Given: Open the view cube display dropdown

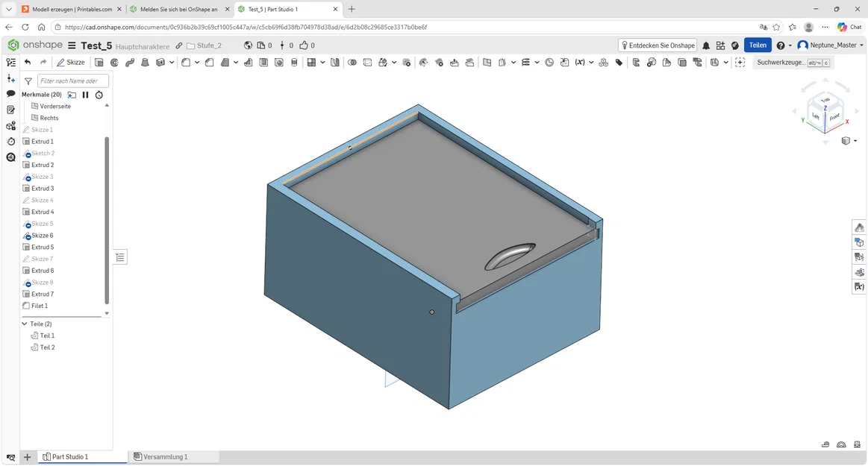Looking at the screenshot, I should click(855, 141).
